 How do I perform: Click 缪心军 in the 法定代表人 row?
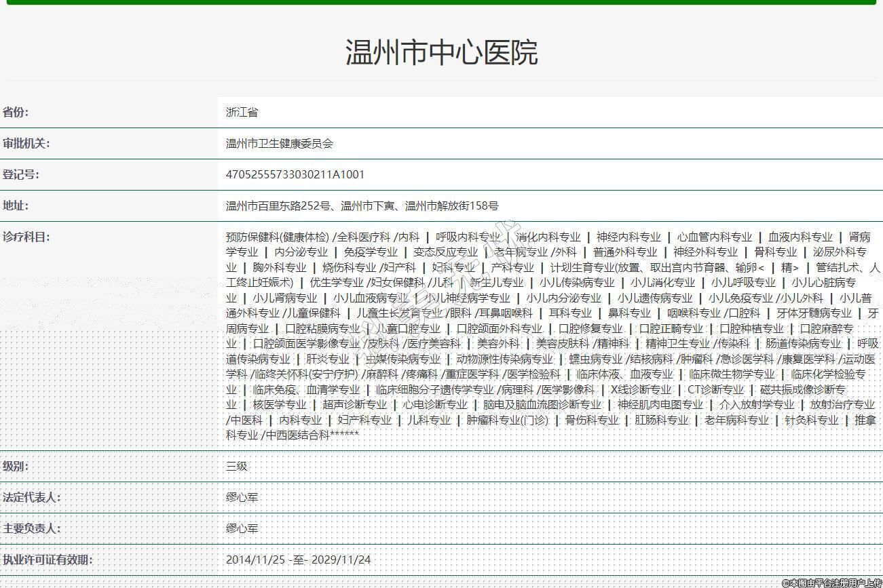(x=242, y=498)
